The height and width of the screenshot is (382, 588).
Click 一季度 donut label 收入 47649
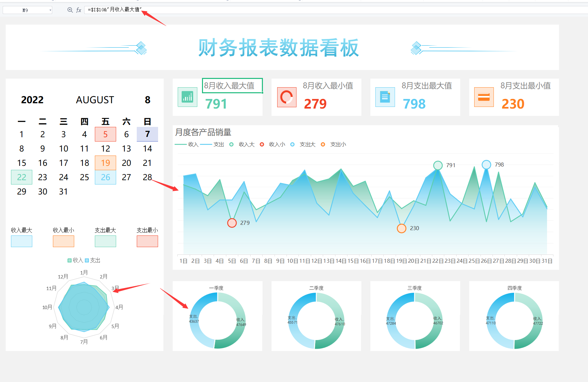[x=241, y=322]
